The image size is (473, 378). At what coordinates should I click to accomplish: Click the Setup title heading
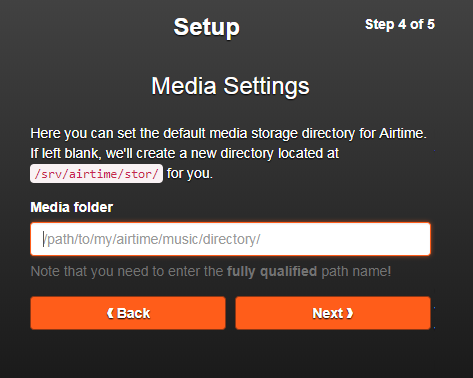[206, 27]
